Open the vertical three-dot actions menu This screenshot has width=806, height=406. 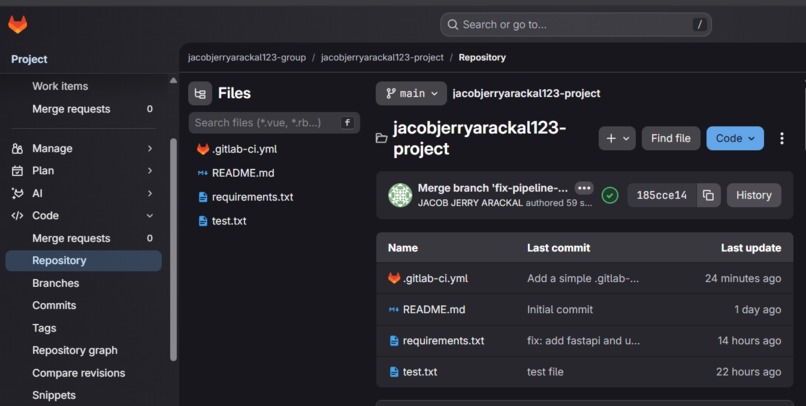click(781, 138)
